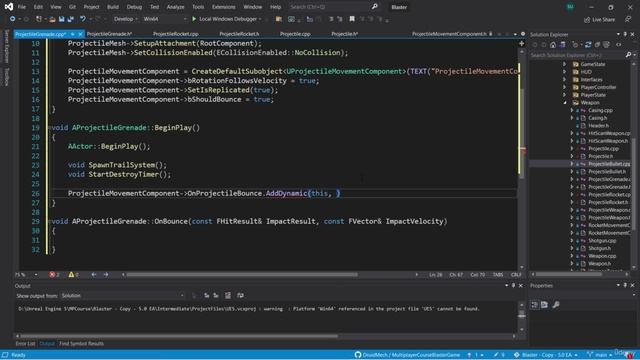640x360 pixels.
Task: Open Find Symbol Results tab
Action: coord(81,344)
